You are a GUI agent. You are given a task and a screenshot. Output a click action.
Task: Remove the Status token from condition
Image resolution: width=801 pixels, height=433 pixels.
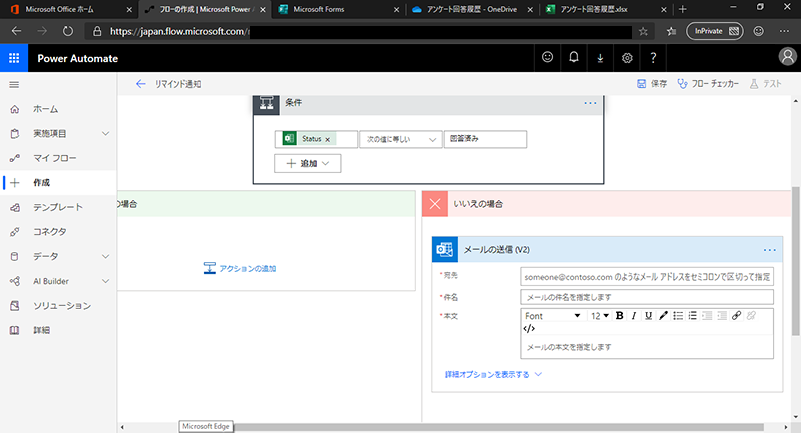tap(327, 139)
